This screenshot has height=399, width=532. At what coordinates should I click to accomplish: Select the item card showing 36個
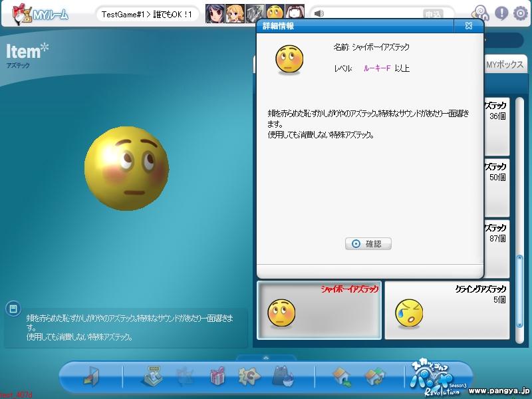point(497,127)
